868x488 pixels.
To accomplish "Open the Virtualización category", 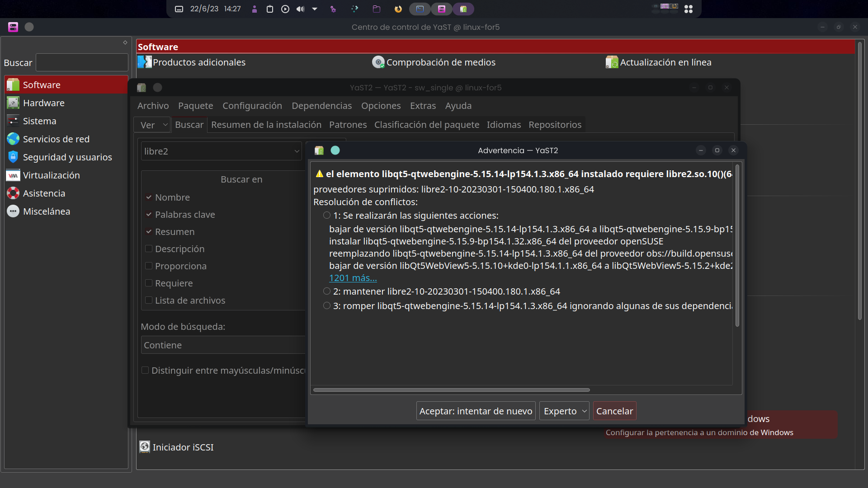I will [66, 175].
